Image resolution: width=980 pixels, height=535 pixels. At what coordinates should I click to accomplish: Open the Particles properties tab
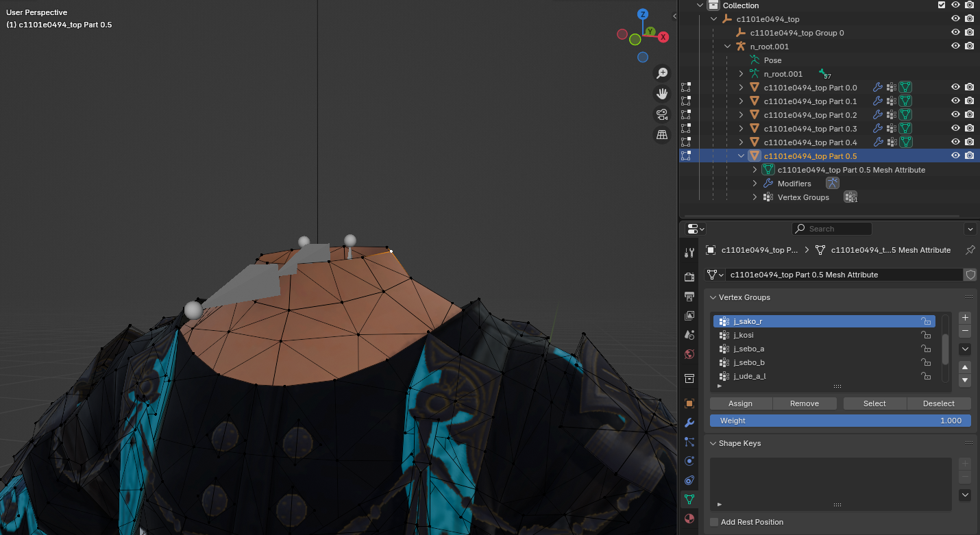(689, 442)
